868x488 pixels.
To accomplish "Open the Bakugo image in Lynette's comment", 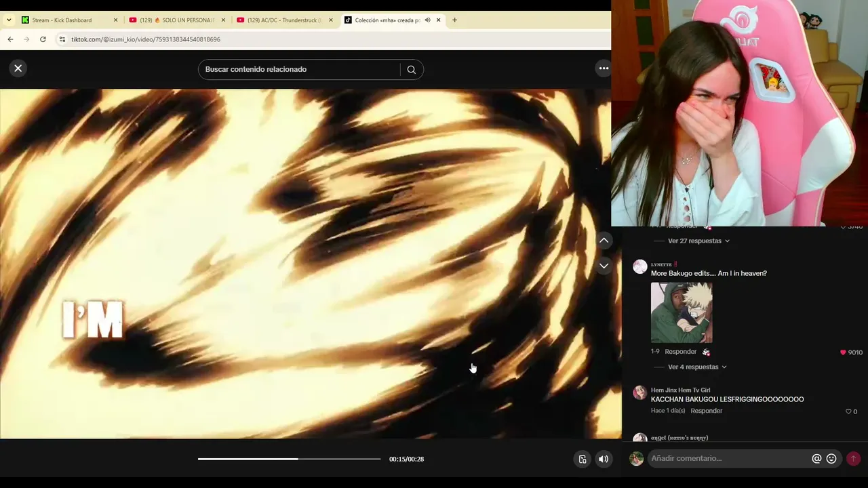I will (682, 312).
